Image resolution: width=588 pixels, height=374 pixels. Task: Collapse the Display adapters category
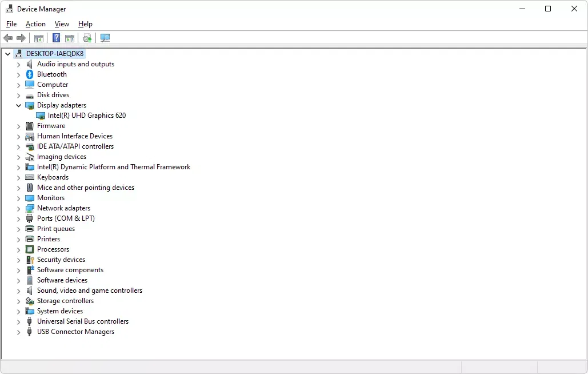(x=18, y=105)
